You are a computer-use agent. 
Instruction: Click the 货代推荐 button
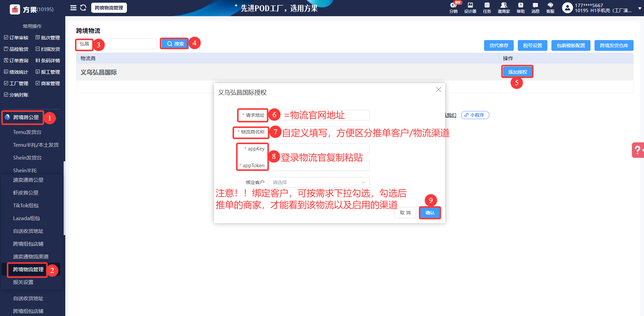pyautogui.click(x=499, y=45)
